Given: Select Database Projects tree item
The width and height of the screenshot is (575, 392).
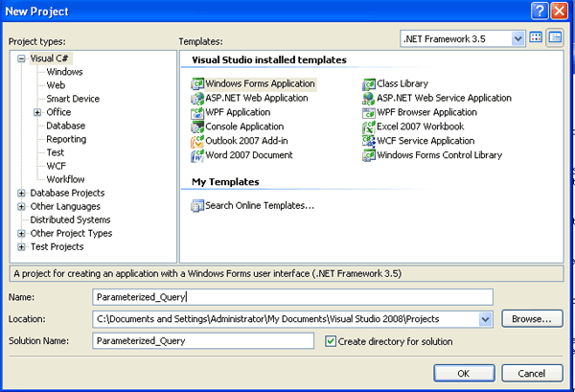Looking at the screenshot, I should [67, 194].
